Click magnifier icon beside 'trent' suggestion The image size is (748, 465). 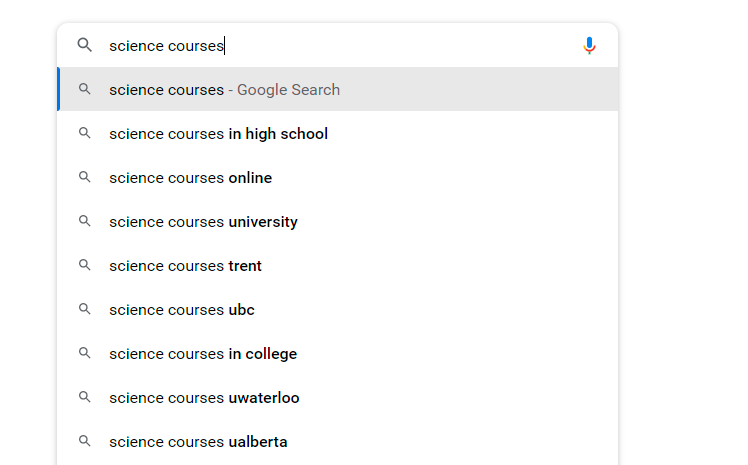click(85, 265)
